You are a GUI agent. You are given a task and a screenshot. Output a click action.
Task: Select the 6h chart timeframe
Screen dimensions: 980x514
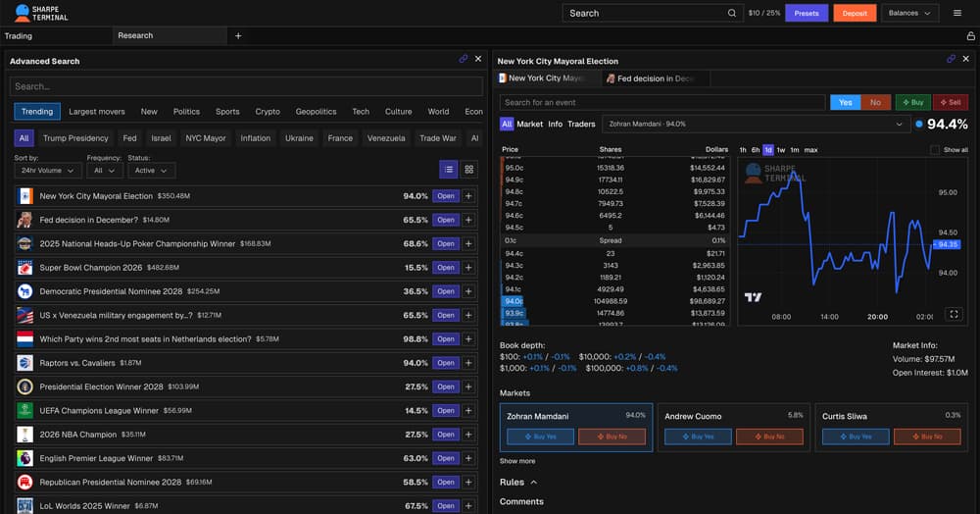(756, 150)
